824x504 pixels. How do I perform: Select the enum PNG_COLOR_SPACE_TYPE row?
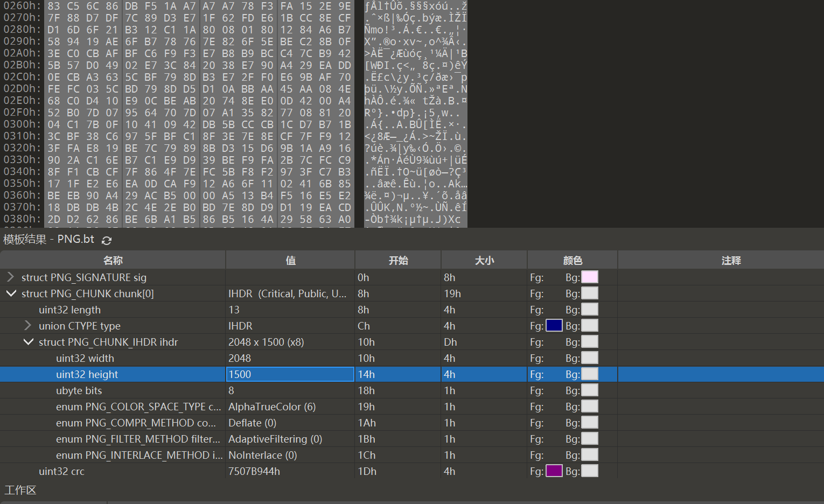[x=412, y=407]
